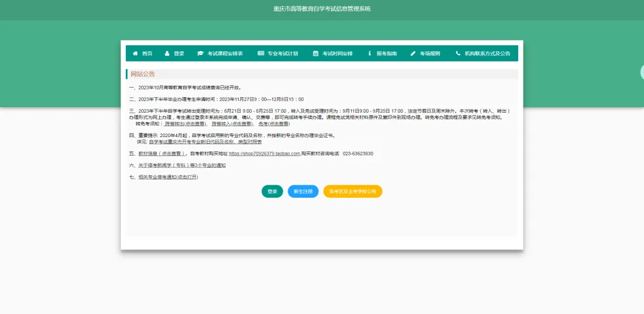Click the blue 新生注册 button
Viewport: 644px width, 314px height.
[x=303, y=191]
